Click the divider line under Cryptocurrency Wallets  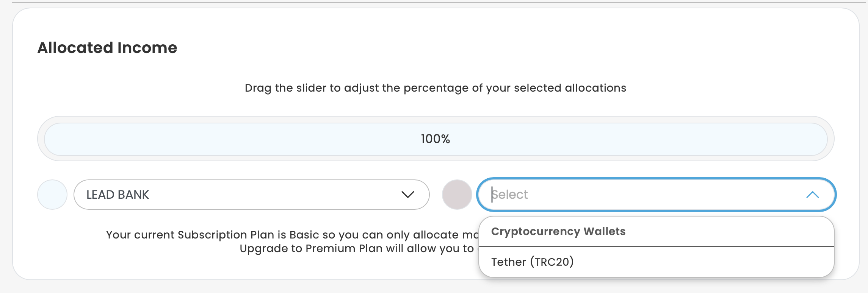point(656,246)
